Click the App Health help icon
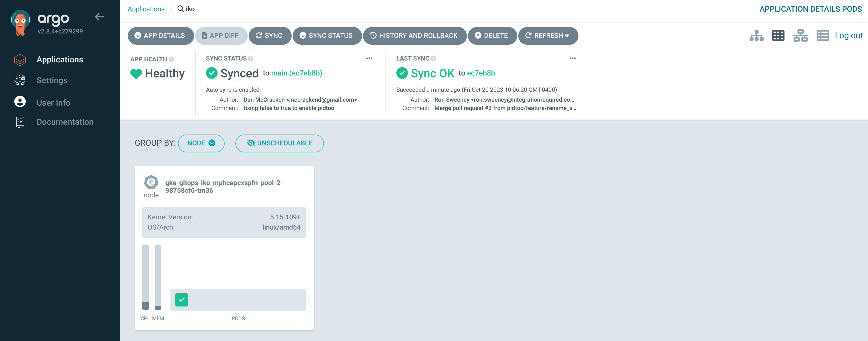 (x=172, y=60)
